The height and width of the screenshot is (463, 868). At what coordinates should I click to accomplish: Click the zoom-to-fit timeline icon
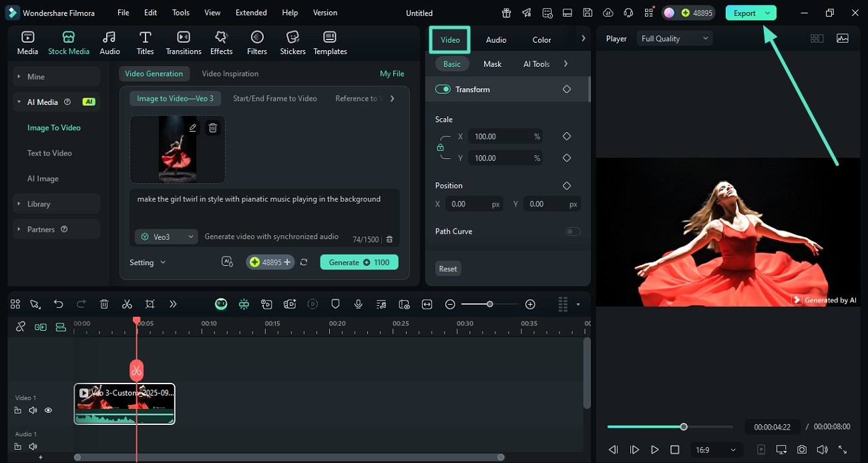tap(427, 304)
